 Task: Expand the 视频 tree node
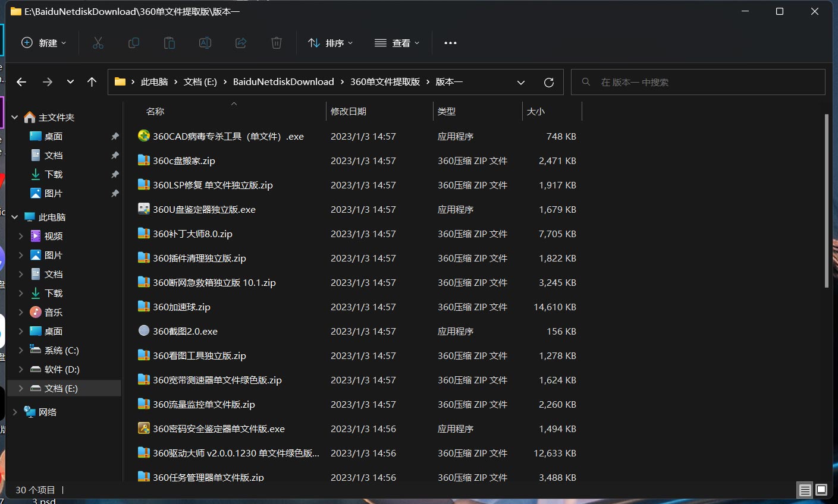pyautogui.click(x=21, y=237)
